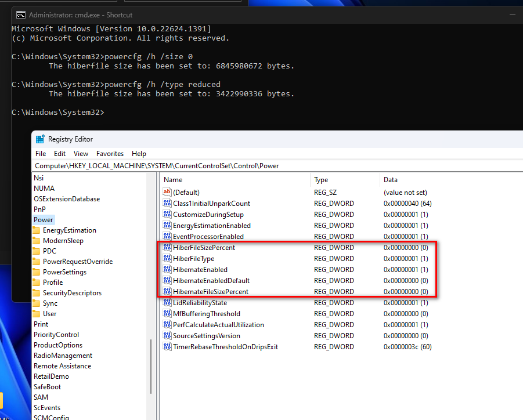
Task: Click the SourceSettingsVersion DWORD icon
Action: [x=167, y=335]
